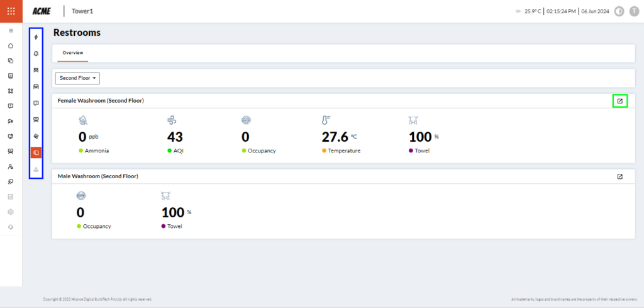Click the Ammonia green status dot
The width and height of the screenshot is (644, 308).
81,151
